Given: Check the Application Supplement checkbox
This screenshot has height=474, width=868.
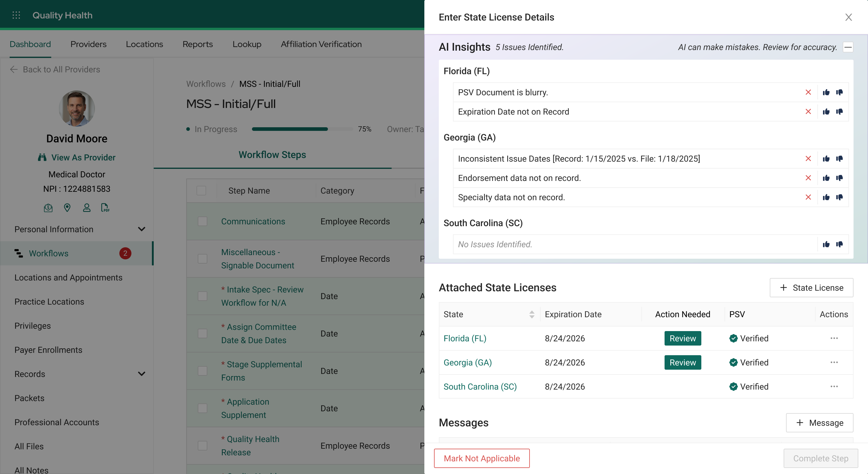Looking at the screenshot, I should click(203, 408).
